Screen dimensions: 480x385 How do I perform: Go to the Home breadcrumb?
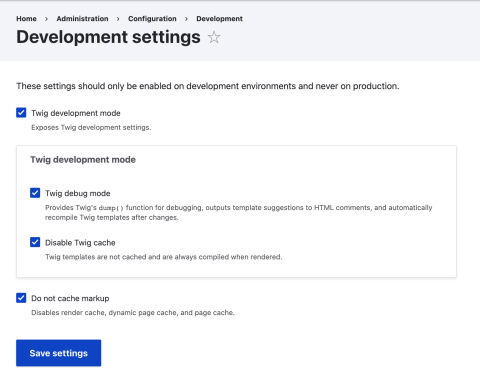coord(26,19)
